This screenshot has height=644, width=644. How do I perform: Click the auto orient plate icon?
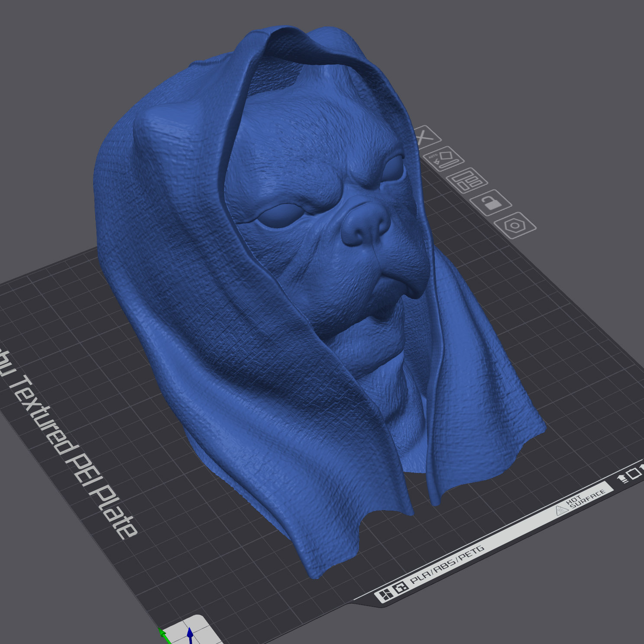pos(444,159)
